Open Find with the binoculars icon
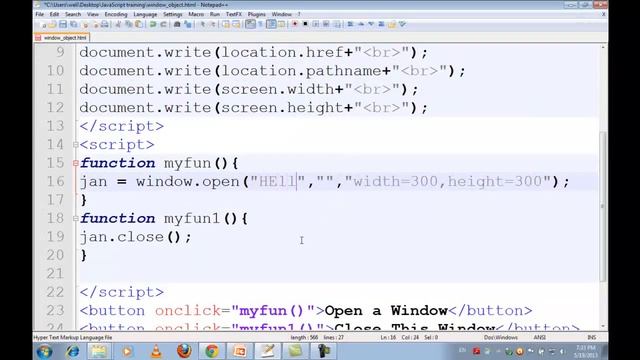The width and height of the screenshot is (640, 360). [x=177, y=24]
